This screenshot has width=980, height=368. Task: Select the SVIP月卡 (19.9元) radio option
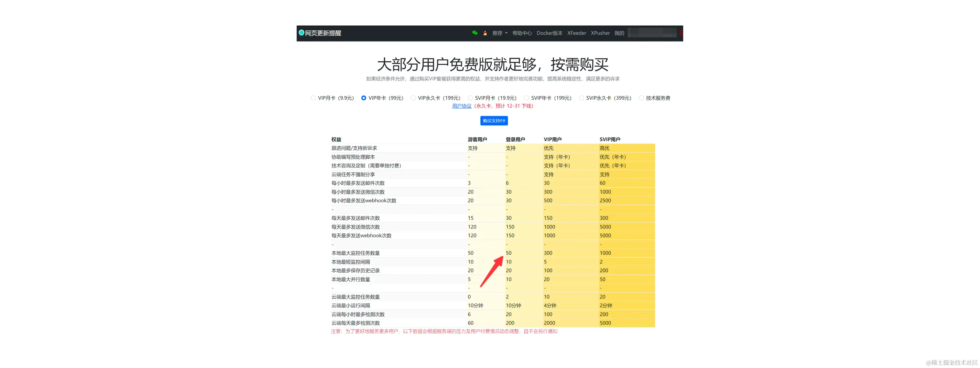point(470,98)
